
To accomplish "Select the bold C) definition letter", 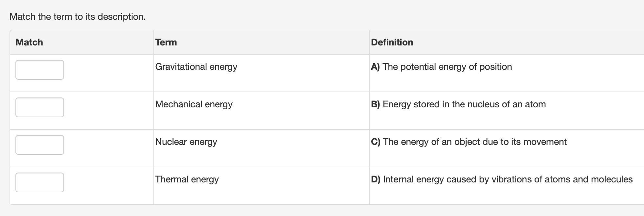I will (376, 142).
